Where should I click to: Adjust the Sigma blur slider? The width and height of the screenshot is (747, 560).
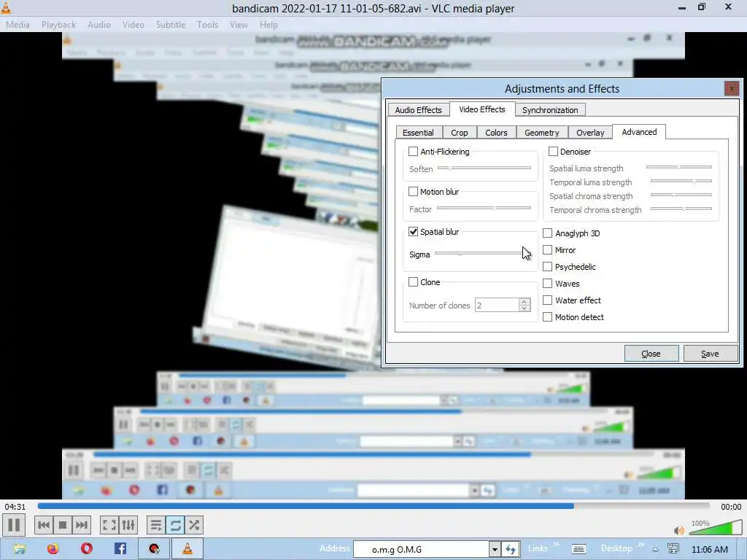pos(482,253)
